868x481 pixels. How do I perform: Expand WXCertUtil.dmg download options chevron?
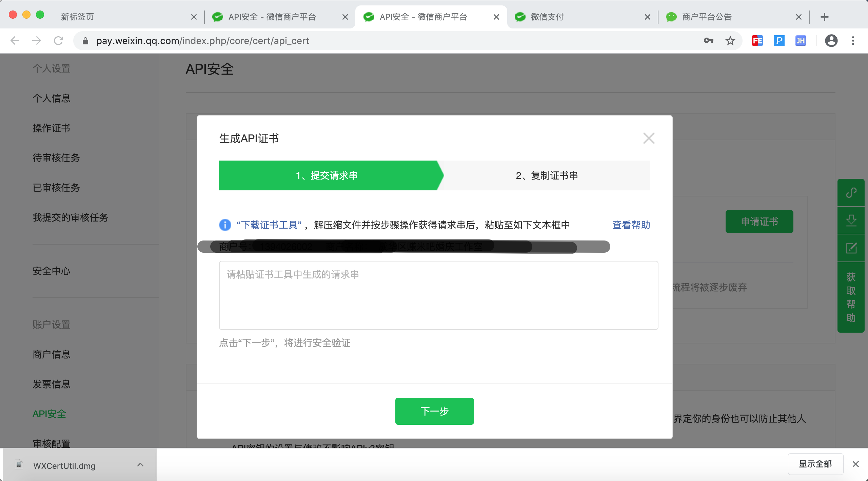coord(140,465)
